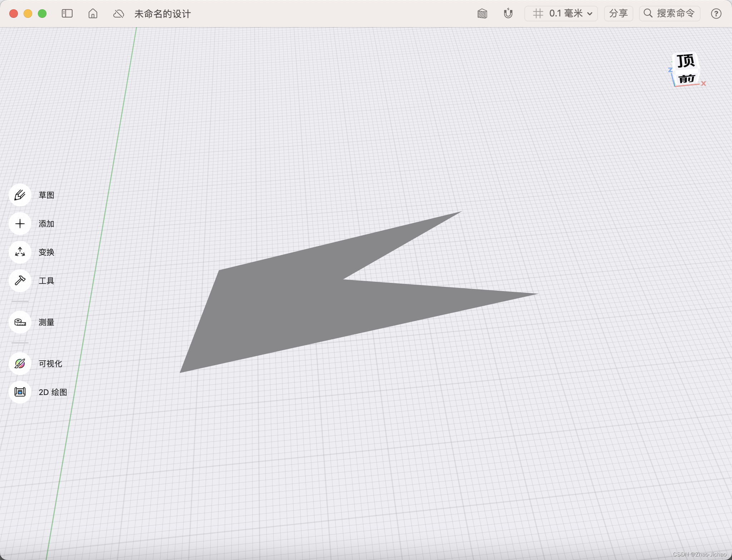Open the 2D 绘图 drawing icon
Viewport: 732px width, 560px height.
click(x=20, y=392)
